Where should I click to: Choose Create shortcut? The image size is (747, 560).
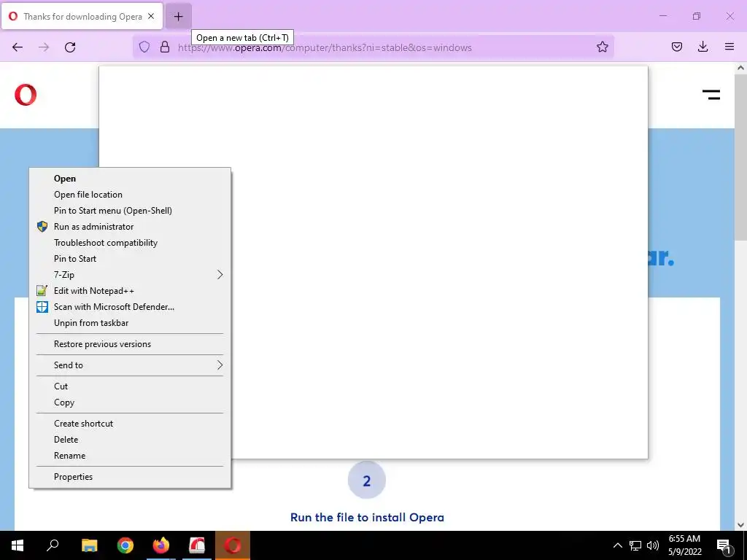coord(130,424)
